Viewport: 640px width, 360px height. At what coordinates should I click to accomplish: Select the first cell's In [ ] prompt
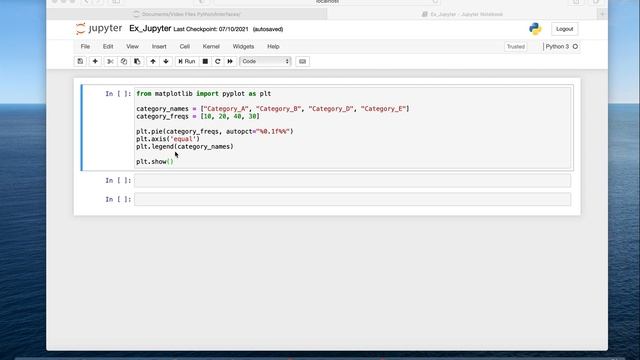118,94
